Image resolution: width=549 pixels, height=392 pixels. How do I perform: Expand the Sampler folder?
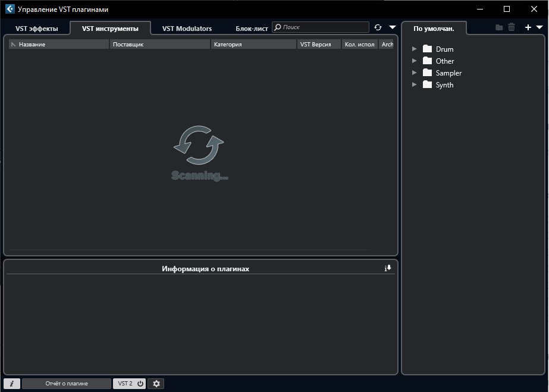coord(415,73)
